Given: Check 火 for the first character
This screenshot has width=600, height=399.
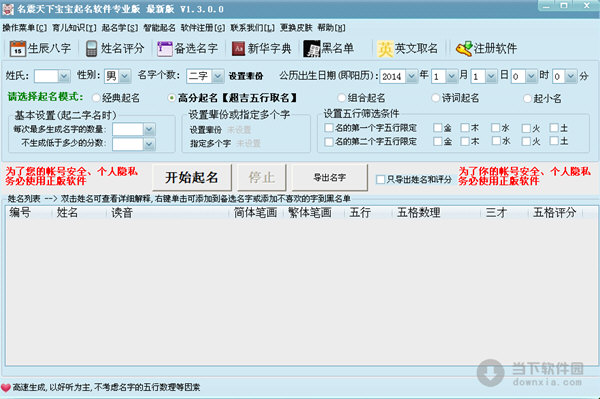Looking at the screenshot, I should pos(527,128).
